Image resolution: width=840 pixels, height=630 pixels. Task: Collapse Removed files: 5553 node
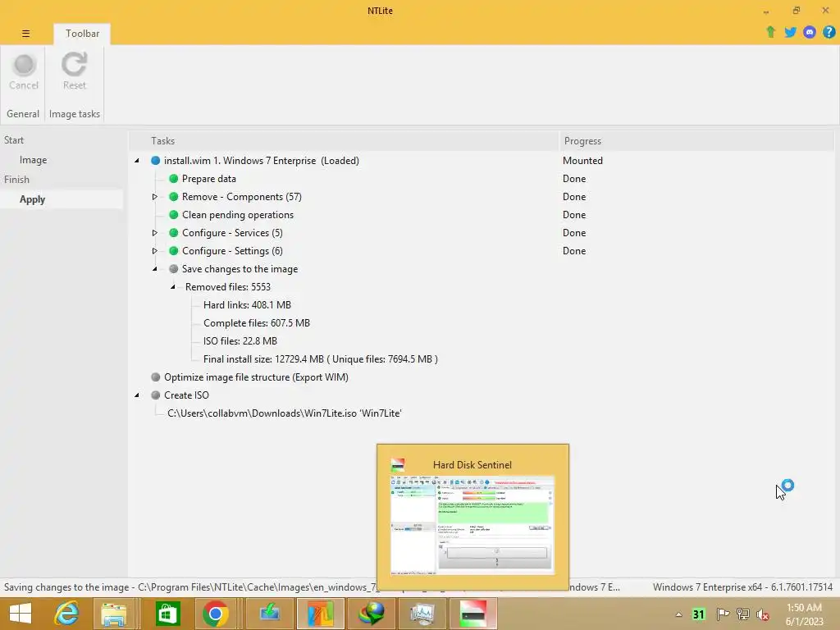coord(173,287)
